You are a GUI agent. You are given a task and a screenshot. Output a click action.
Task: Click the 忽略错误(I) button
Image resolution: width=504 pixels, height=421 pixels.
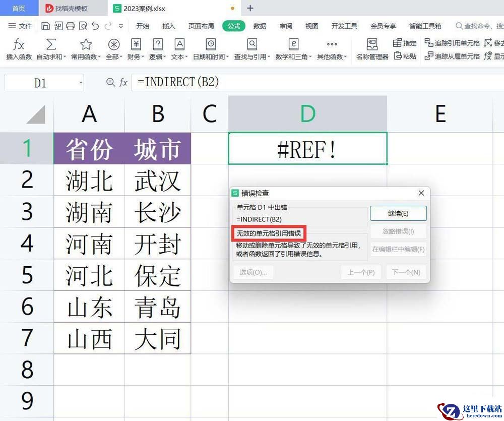point(398,231)
